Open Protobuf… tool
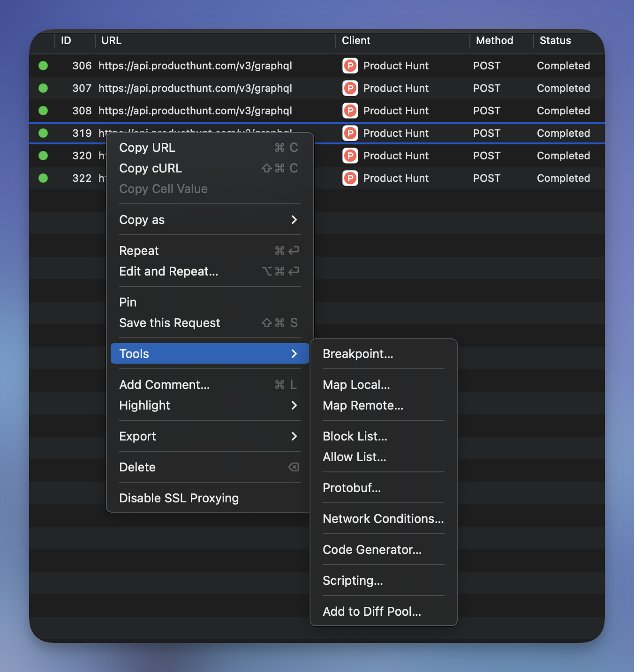The width and height of the screenshot is (634, 672). coord(384,488)
